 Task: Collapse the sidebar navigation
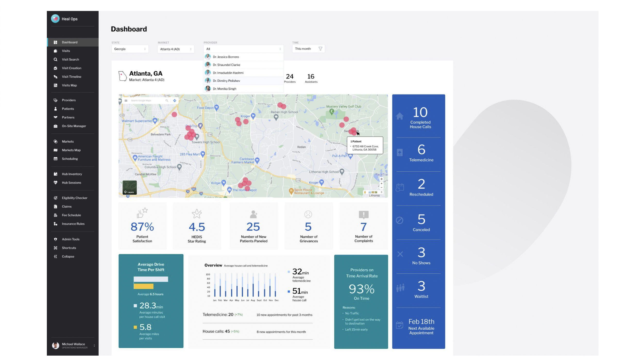click(x=68, y=256)
